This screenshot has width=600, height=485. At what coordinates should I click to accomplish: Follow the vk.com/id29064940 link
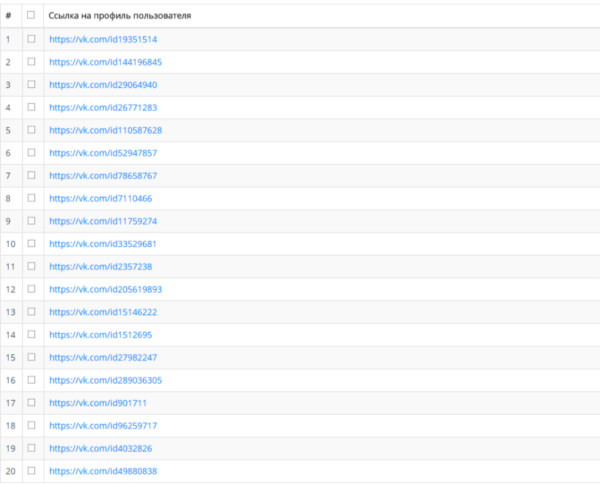pyautogui.click(x=103, y=85)
